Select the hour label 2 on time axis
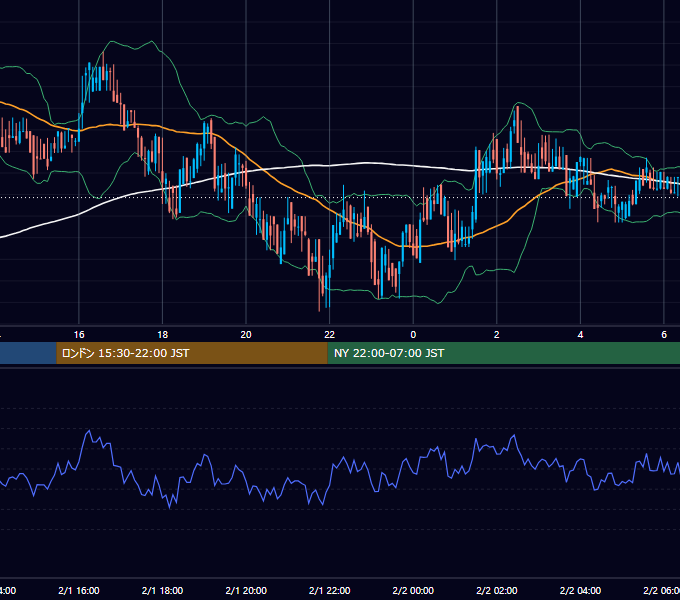The image size is (680, 600). point(497,335)
